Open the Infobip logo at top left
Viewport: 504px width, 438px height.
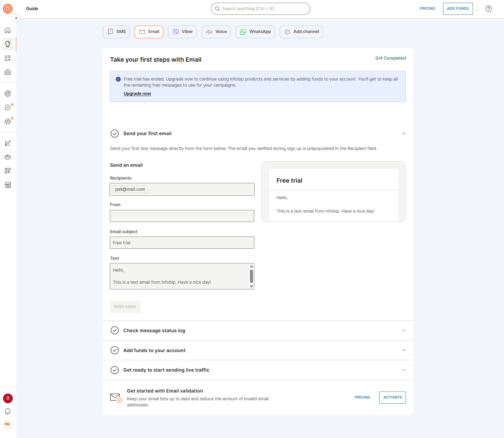pyautogui.click(x=7, y=9)
